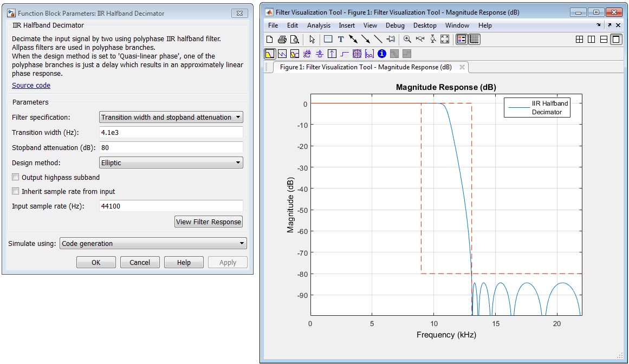This screenshot has width=629, height=364.
Task: Show Phase Response analysis
Action: pyautogui.click(x=282, y=54)
